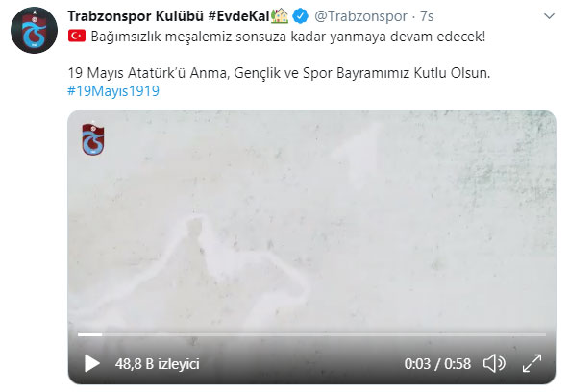Mute the video using speaker icon

coord(494,363)
